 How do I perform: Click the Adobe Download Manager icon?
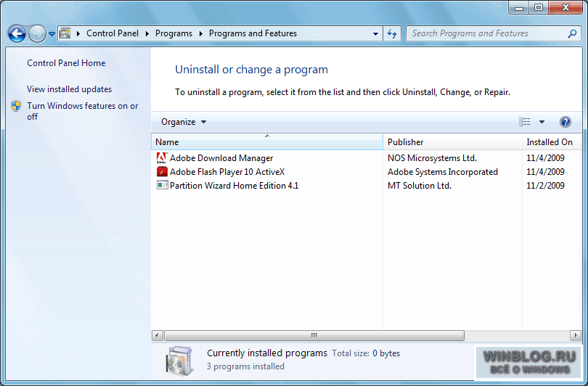click(162, 157)
